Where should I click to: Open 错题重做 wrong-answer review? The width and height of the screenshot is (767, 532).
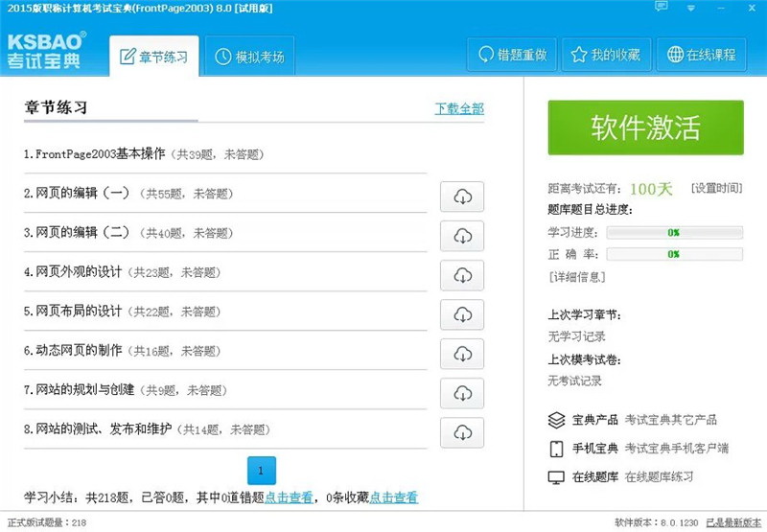pyautogui.click(x=512, y=55)
